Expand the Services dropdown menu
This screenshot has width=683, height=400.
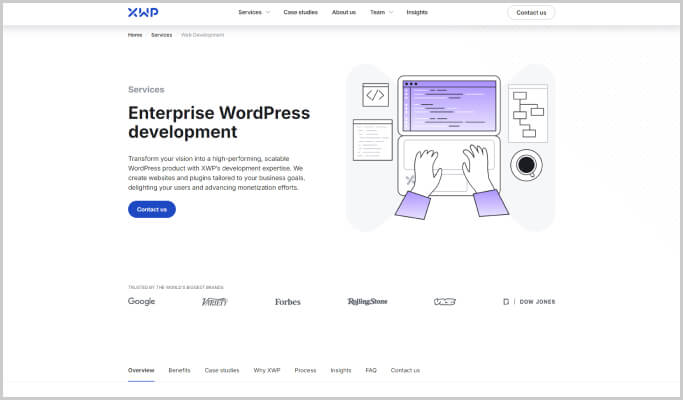click(254, 13)
